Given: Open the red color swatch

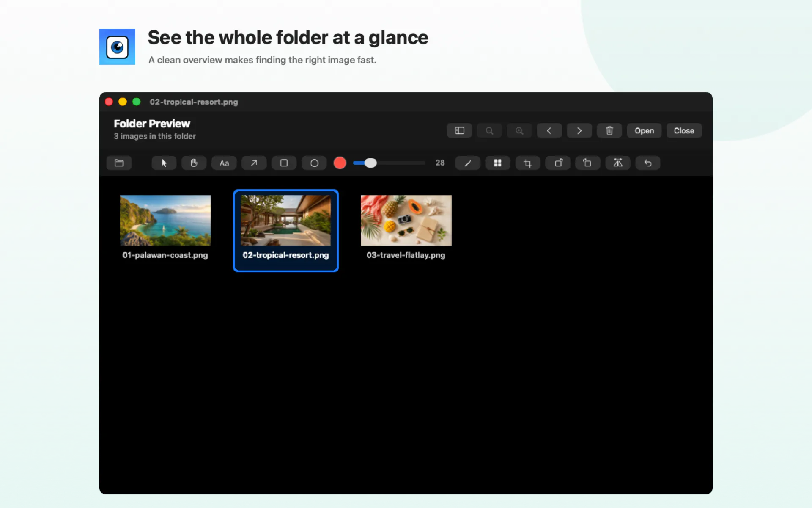Looking at the screenshot, I should pyautogui.click(x=340, y=163).
